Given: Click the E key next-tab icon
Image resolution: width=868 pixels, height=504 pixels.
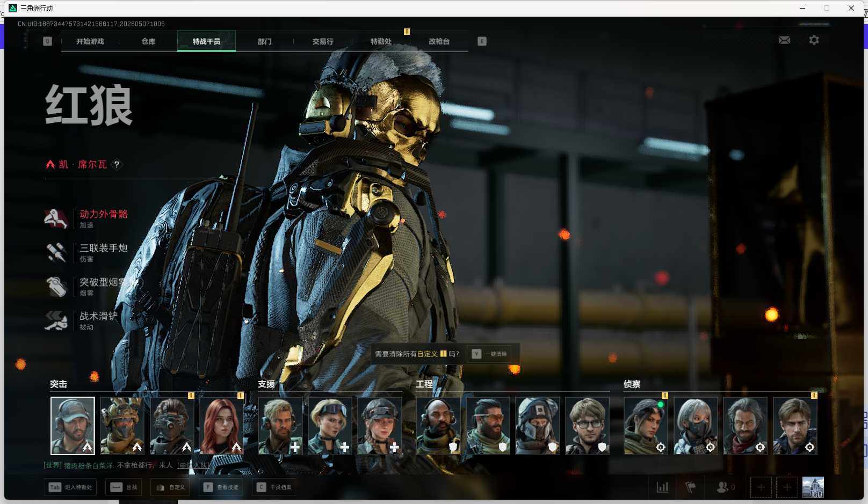Looking at the screenshot, I should coord(482,41).
